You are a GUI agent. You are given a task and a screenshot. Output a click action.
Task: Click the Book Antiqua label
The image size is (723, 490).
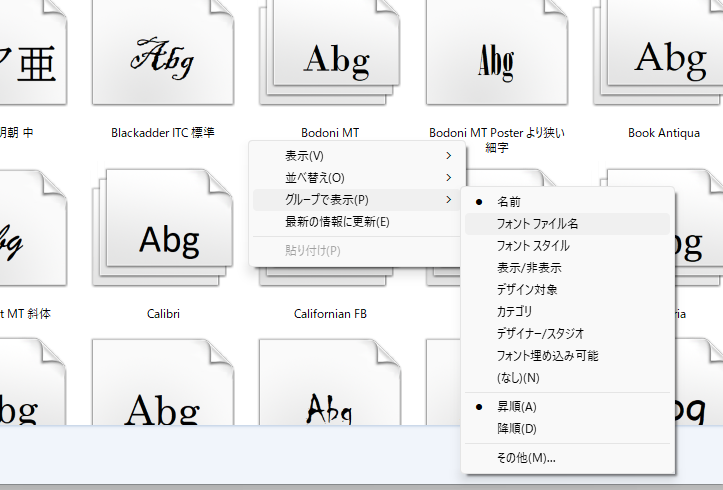[664, 133]
